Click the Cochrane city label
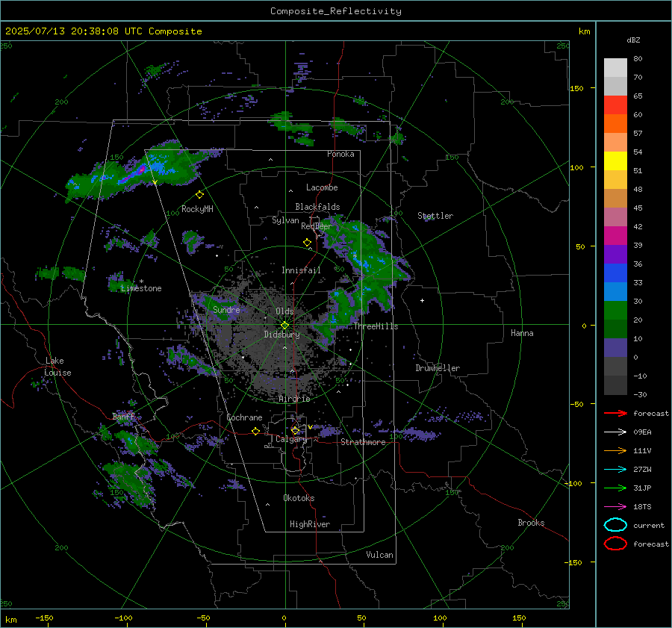672x628 pixels. [x=244, y=417]
